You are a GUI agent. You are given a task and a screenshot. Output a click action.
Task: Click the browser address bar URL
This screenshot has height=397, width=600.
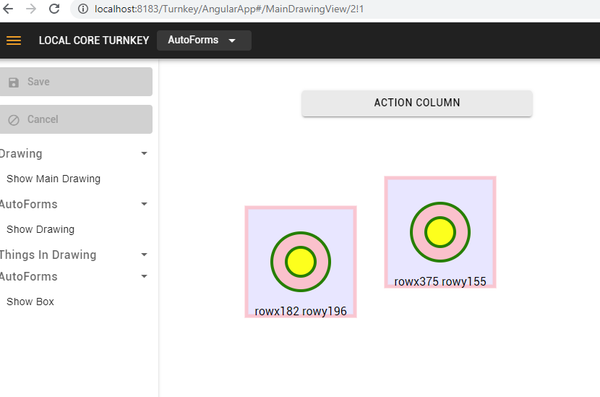[229, 9]
